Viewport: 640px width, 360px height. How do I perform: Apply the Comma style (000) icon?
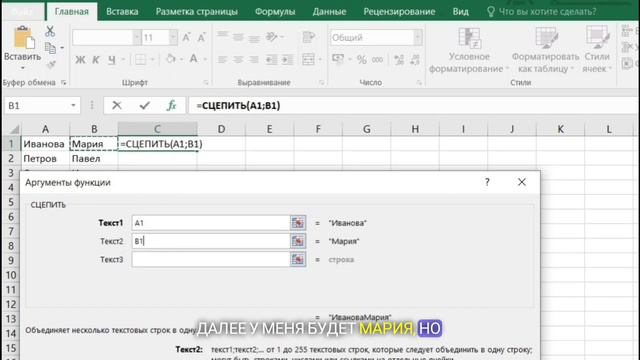coord(378,60)
